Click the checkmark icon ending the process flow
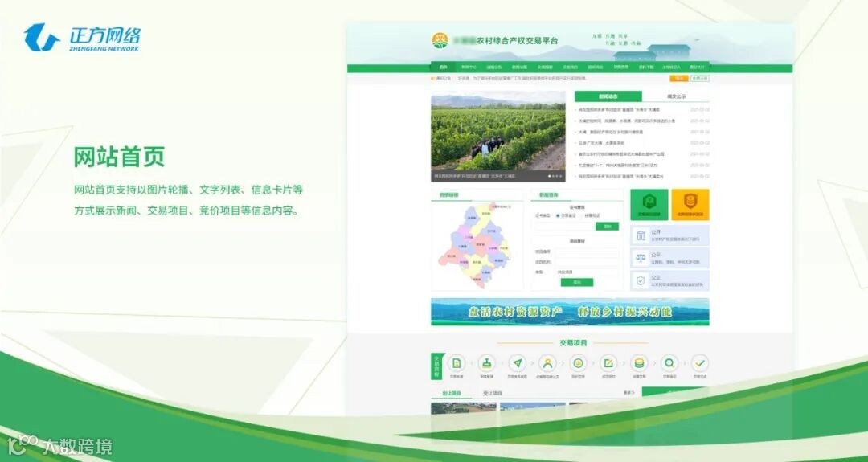 pyautogui.click(x=700, y=363)
